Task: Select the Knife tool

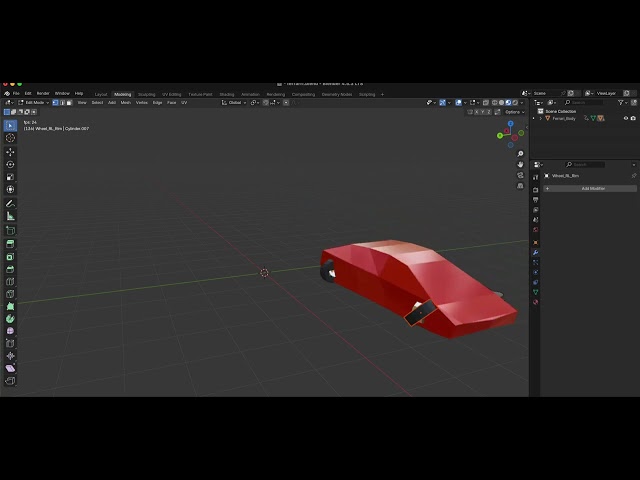Action: click(10, 294)
